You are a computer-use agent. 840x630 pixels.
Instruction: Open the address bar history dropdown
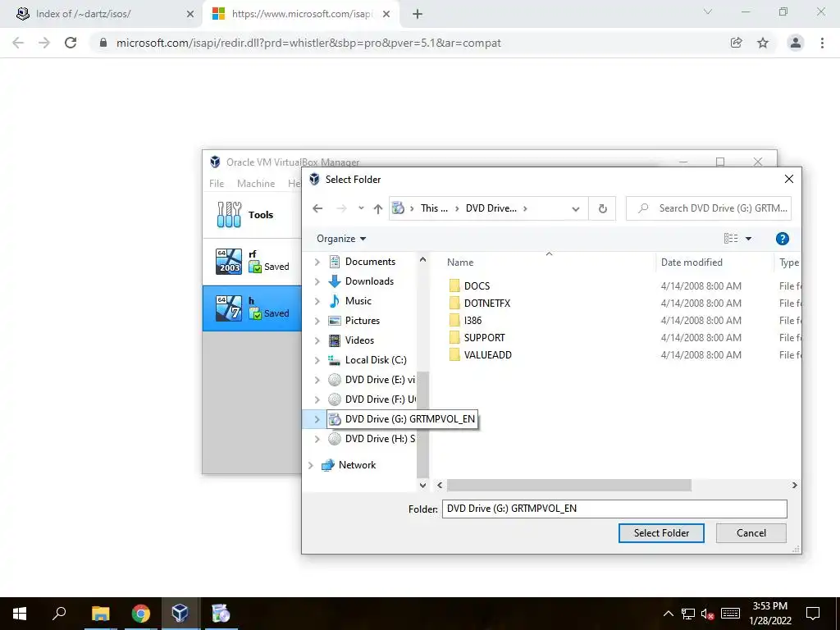click(576, 208)
